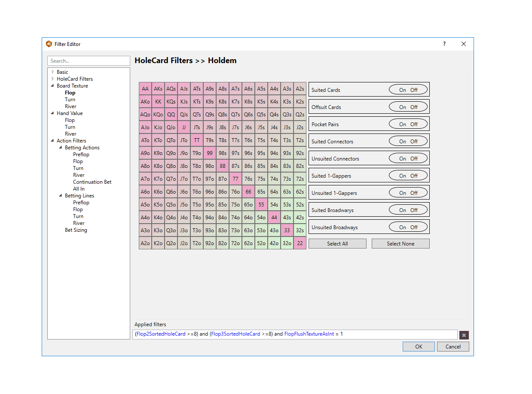Pick the 22 pocket pair cell

pyautogui.click(x=300, y=243)
